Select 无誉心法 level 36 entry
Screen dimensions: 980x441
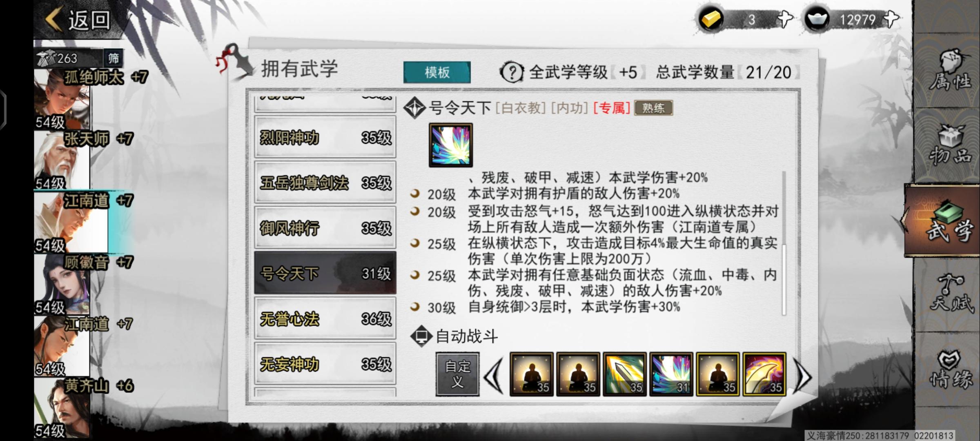coord(325,318)
